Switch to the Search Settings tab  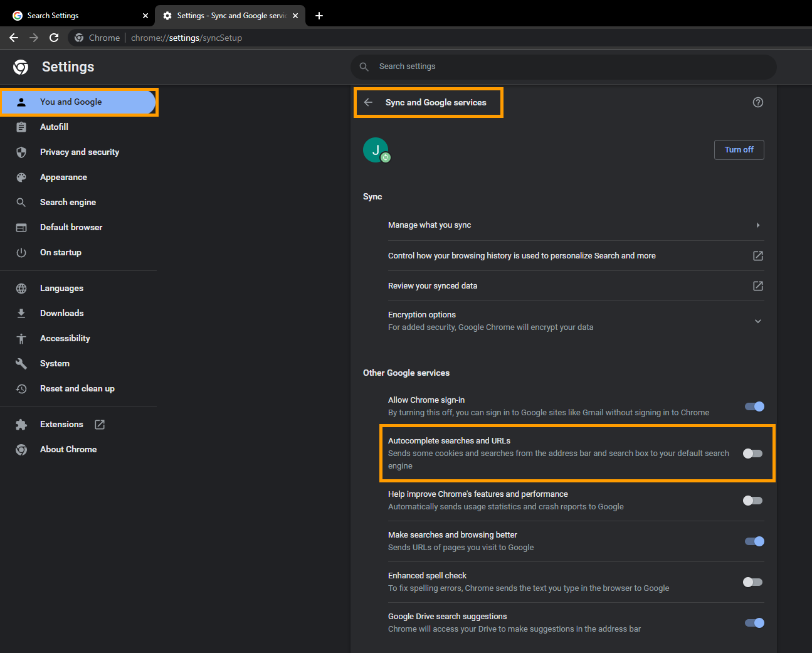pyautogui.click(x=80, y=16)
